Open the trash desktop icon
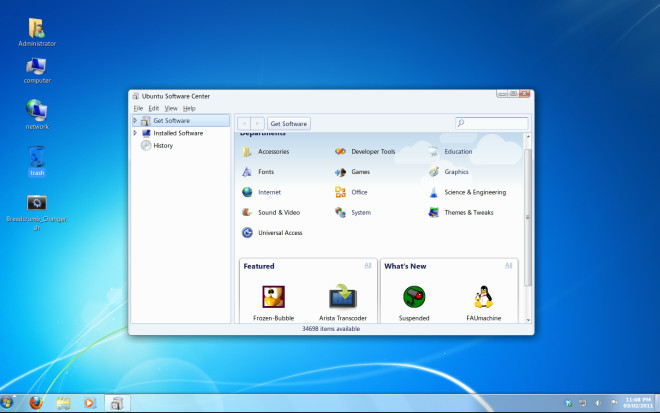Viewport: 660px width, 413px height. (x=37, y=158)
